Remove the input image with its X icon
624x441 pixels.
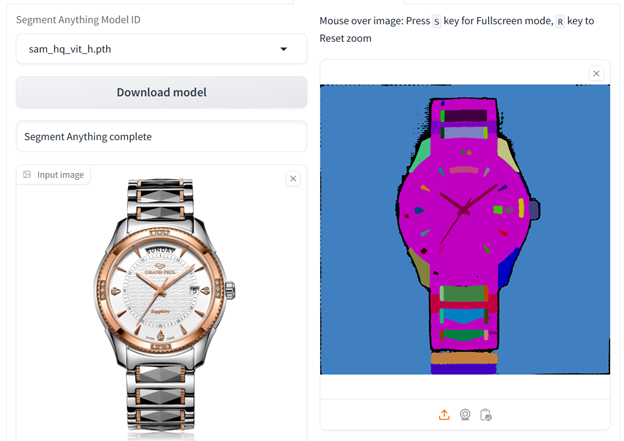(x=293, y=179)
